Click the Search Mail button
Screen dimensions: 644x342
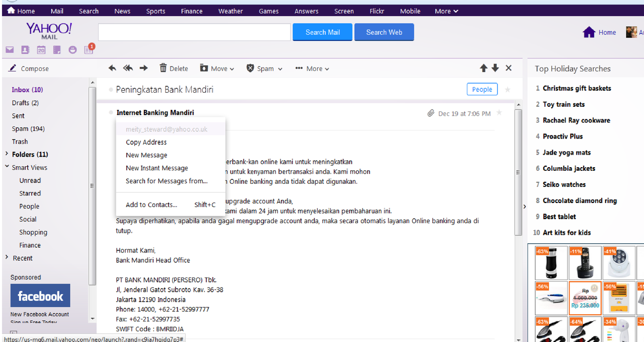323,32
